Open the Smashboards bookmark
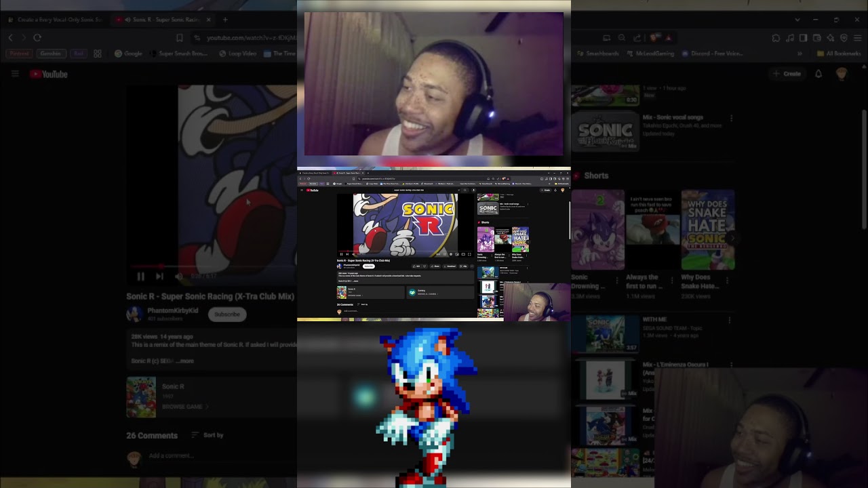The width and height of the screenshot is (868, 488). tap(597, 54)
